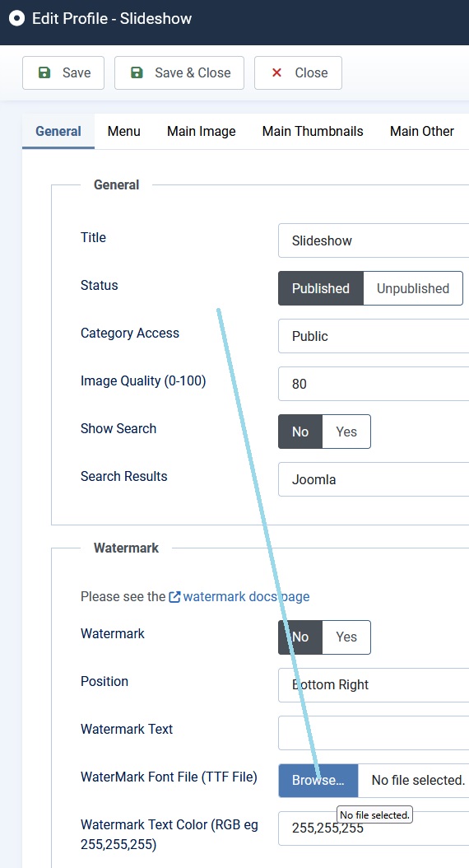This screenshot has height=868, width=469.
Task: Set Status to Published
Action: [321, 288]
